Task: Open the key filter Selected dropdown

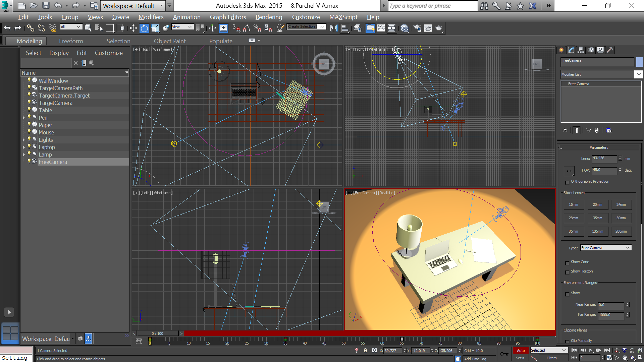Action: (x=549, y=350)
